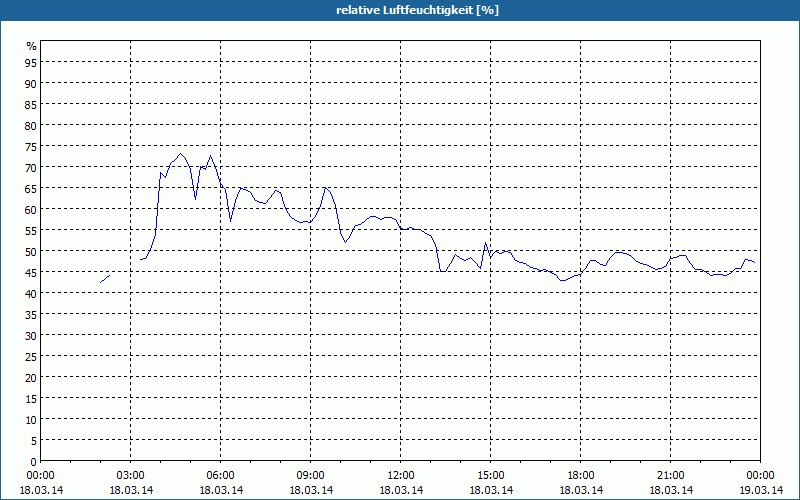Click the 18.03.14 date under 21:00
Viewport: 800px width, 500px height.
click(x=671, y=490)
